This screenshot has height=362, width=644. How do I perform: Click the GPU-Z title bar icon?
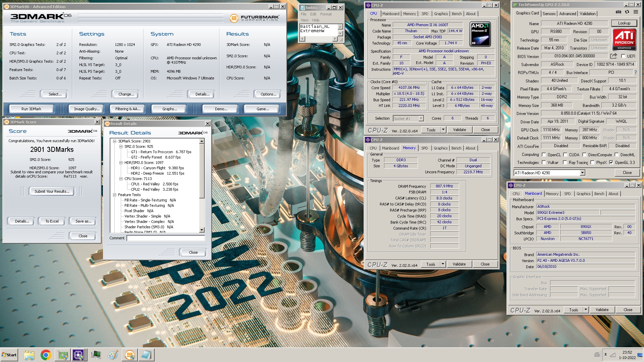point(515,5)
